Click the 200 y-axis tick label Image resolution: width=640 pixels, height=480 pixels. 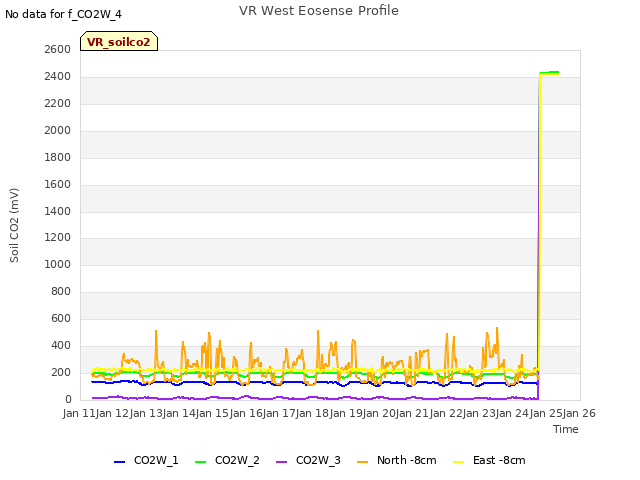(x=61, y=372)
